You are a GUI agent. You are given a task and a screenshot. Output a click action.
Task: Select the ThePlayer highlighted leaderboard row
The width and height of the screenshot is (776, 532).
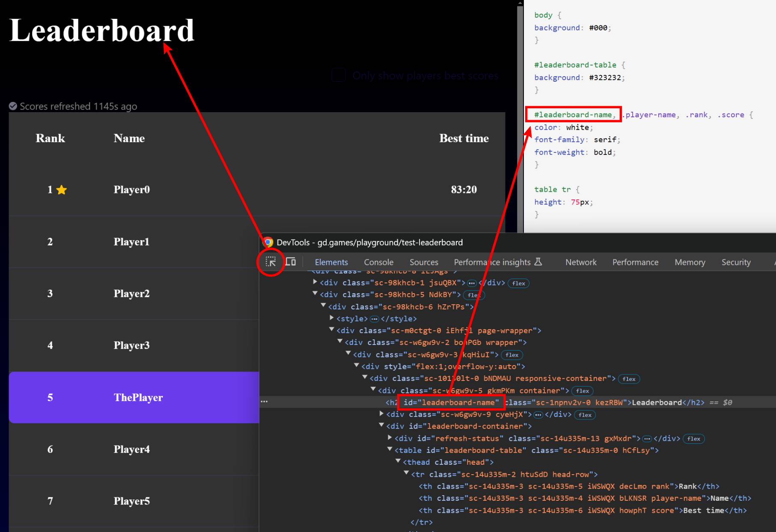coord(134,397)
